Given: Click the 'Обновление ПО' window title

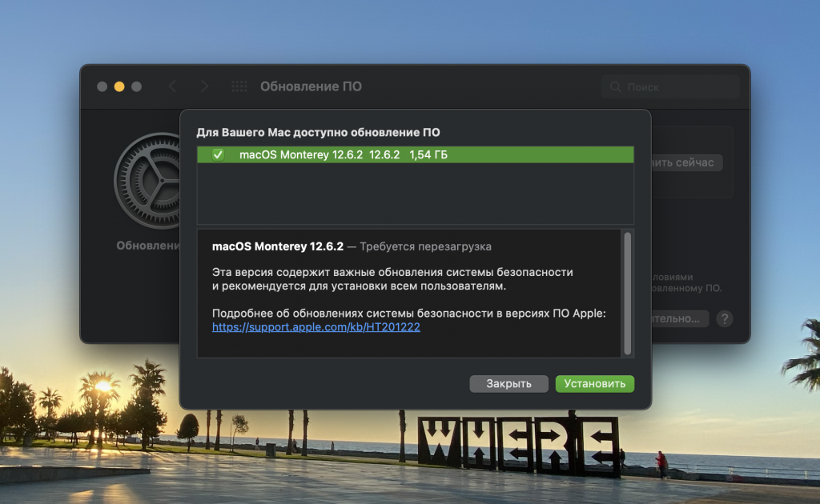Looking at the screenshot, I should (312, 86).
